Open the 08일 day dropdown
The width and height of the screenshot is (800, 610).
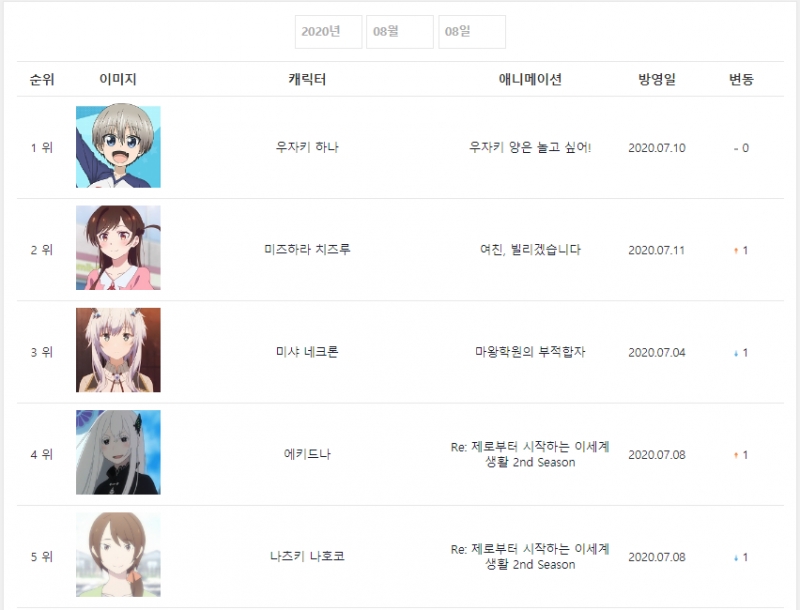[472, 32]
